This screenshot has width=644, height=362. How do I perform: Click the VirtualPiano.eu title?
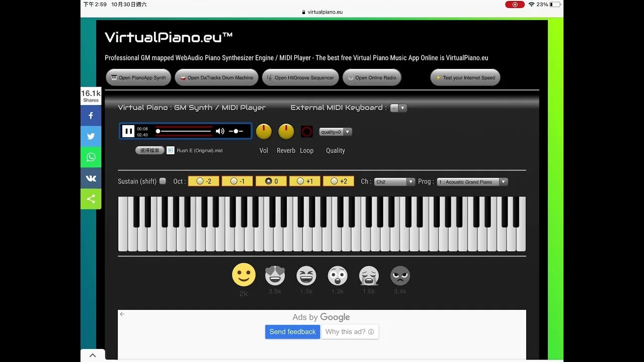[169, 37]
